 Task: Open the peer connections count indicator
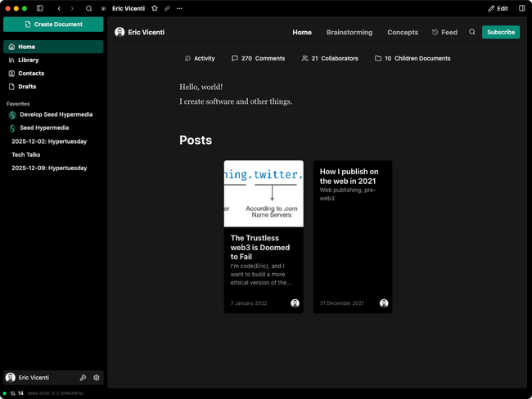16,393
